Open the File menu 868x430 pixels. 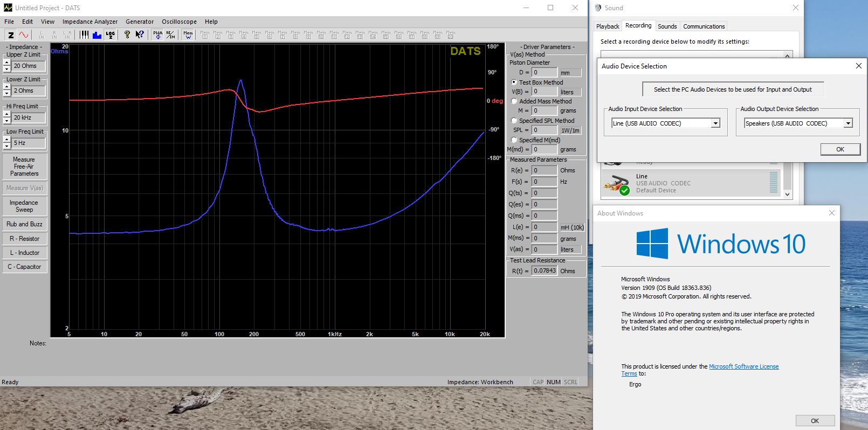pos(9,22)
